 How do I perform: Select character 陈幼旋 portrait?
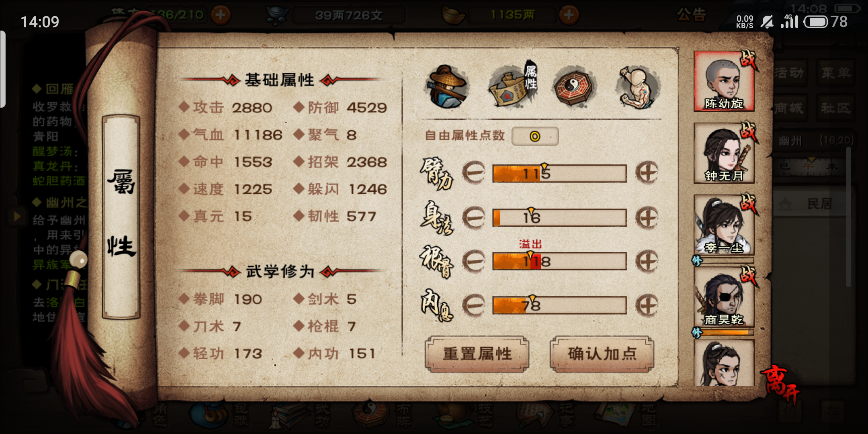724,81
